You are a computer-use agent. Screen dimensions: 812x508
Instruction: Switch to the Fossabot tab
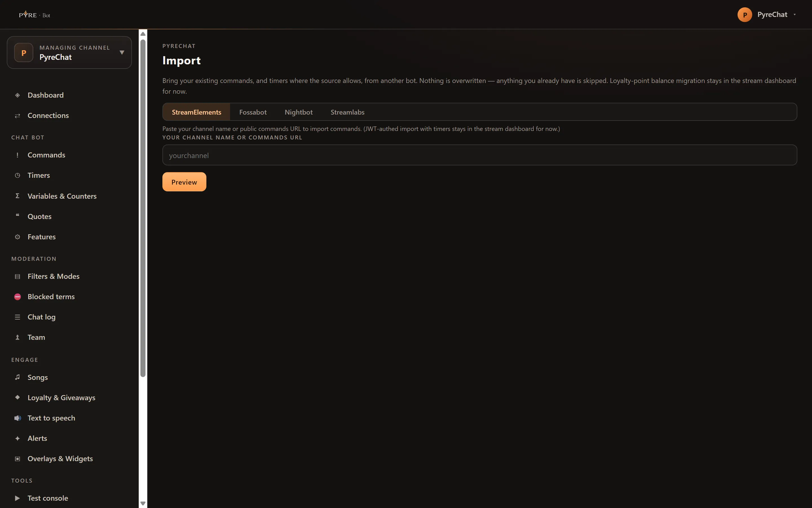[253, 112]
